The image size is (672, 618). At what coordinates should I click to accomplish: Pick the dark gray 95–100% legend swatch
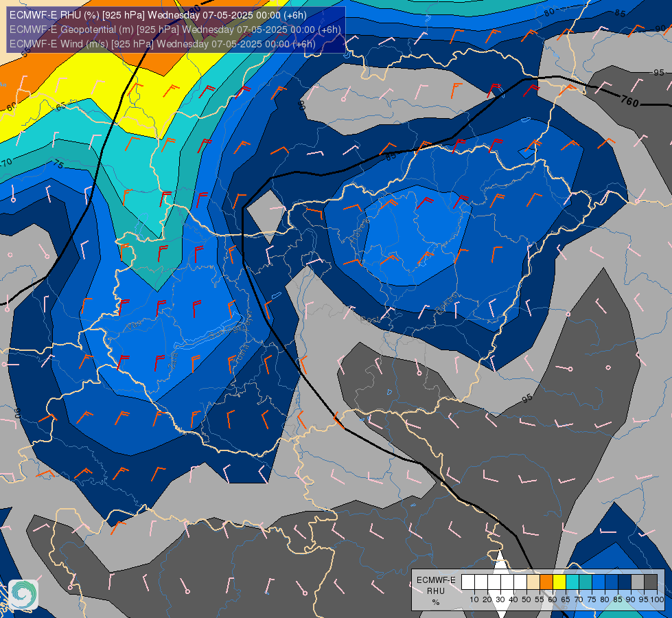click(650, 582)
